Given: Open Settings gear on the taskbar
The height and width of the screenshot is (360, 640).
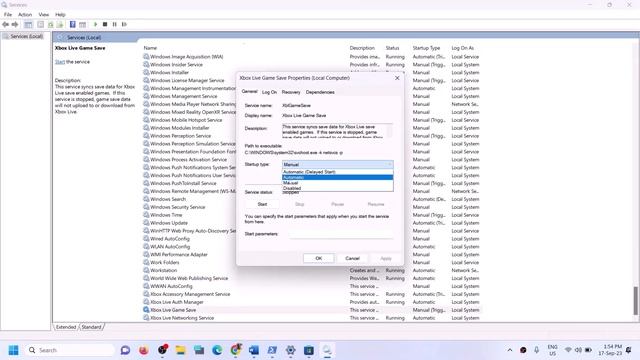Looking at the screenshot, I should click(x=291, y=350).
